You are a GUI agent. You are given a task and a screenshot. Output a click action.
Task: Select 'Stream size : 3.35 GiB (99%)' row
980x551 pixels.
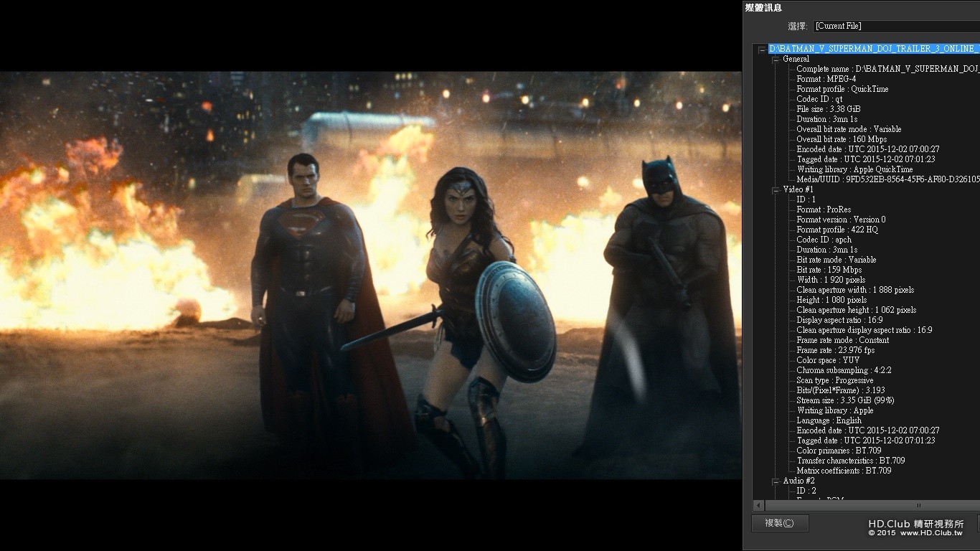coord(845,400)
